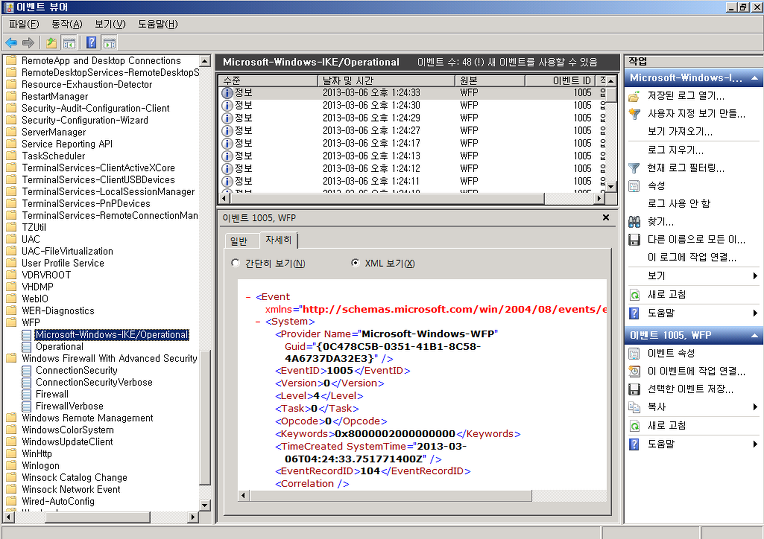Click the 선택한 이벤트 저장 floppy icon

(x=634, y=389)
